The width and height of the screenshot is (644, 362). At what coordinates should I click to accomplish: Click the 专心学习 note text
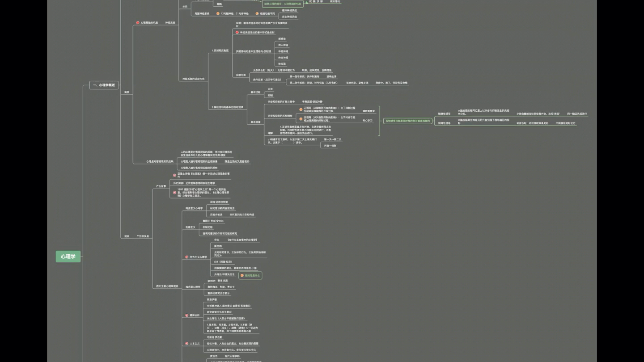tap(368, 120)
